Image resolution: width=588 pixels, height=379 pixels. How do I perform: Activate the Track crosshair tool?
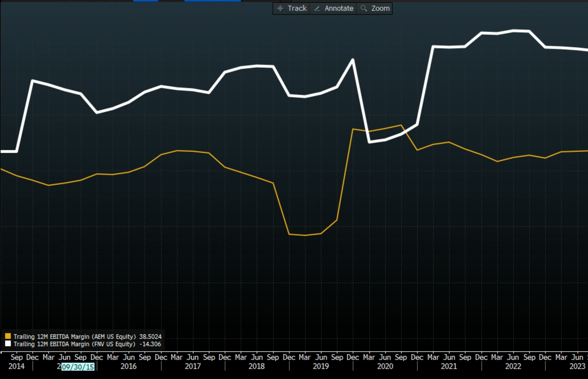pyautogui.click(x=292, y=8)
